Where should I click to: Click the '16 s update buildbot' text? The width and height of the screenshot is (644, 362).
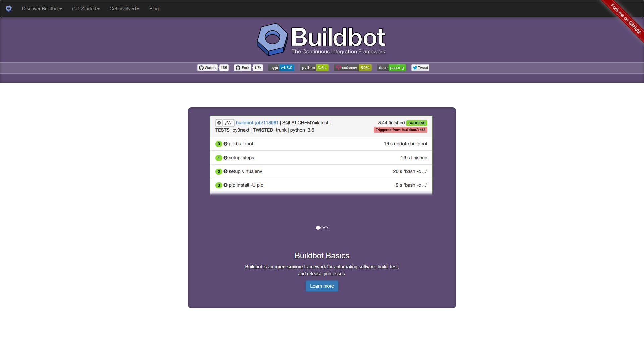tap(406, 144)
